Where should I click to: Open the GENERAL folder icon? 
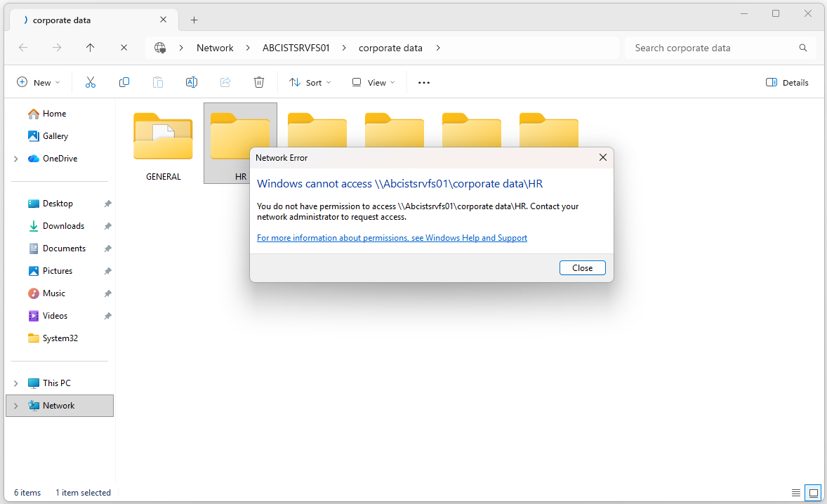(163, 136)
